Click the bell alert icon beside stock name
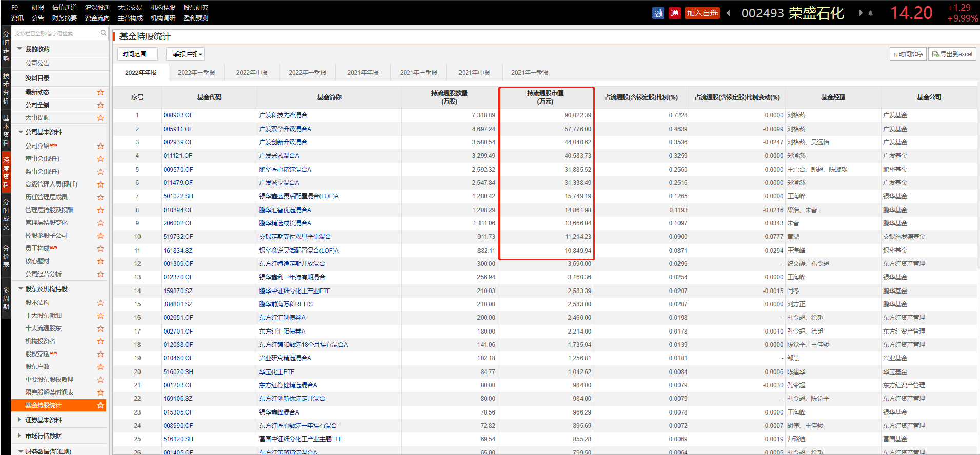The height and width of the screenshot is (455, 980). tap(870, 13)
